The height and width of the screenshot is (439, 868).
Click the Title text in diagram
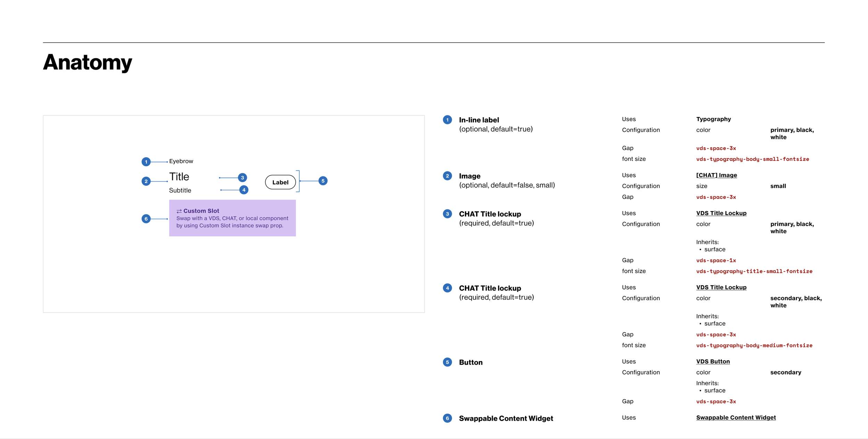coord(179,177)
